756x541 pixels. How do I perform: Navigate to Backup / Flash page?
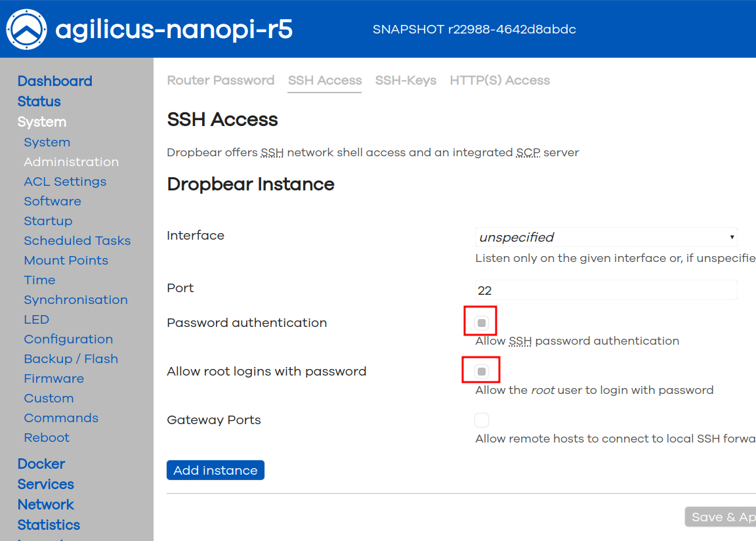pos(71,359)
